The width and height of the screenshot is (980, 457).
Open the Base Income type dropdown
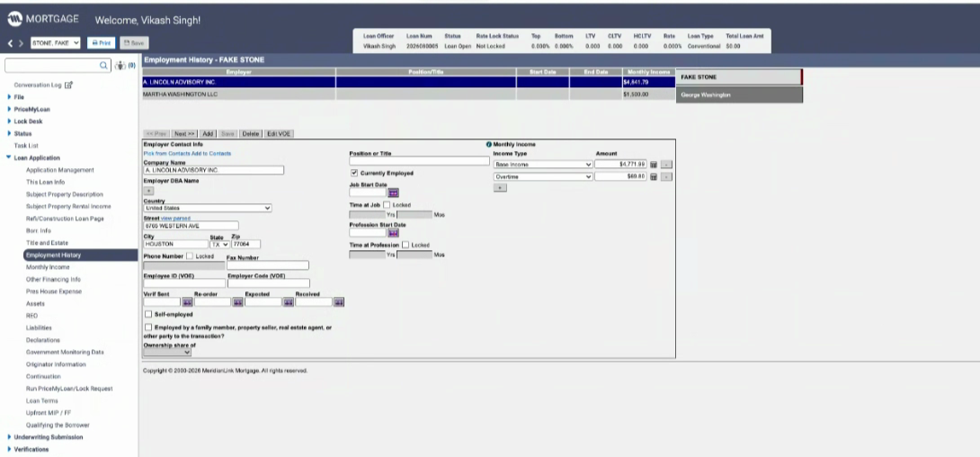[x=542, y=165]
